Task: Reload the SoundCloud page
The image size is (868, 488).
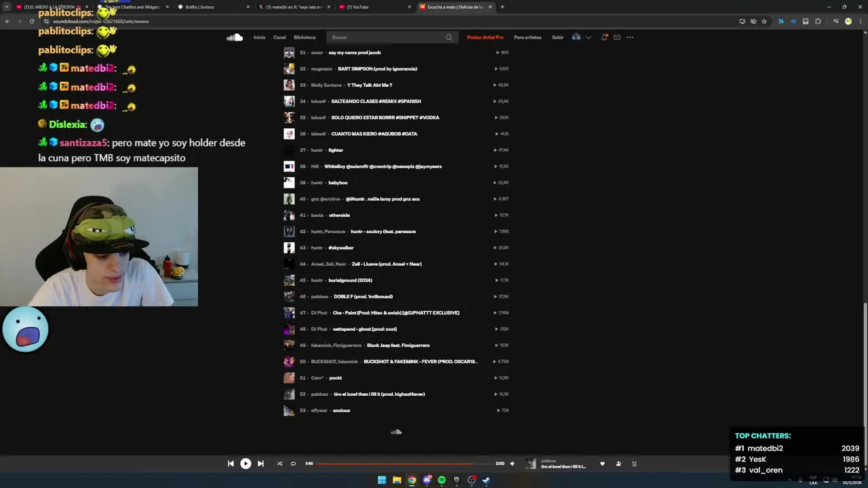Action: point(32,21)
